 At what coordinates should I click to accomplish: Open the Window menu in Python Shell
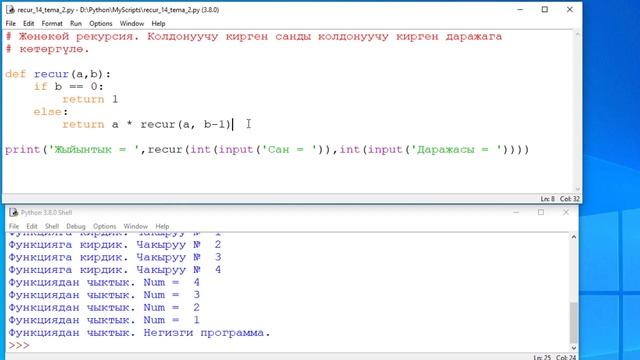[x=136, y=226]
